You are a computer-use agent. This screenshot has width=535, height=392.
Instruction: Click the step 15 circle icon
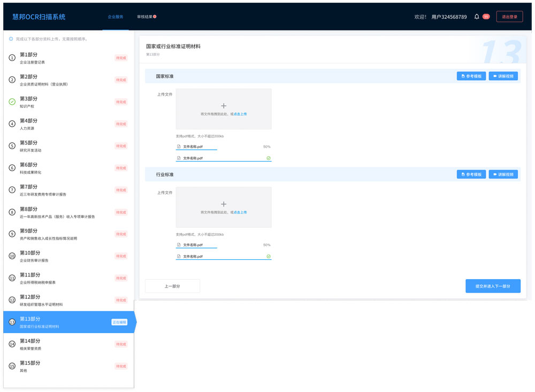pos(12,366)
